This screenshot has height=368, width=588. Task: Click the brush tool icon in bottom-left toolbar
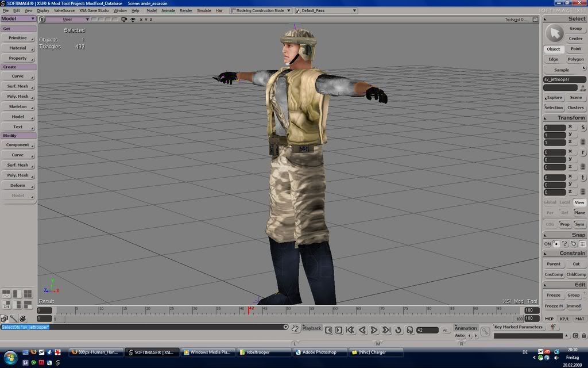tap(14, 319)
